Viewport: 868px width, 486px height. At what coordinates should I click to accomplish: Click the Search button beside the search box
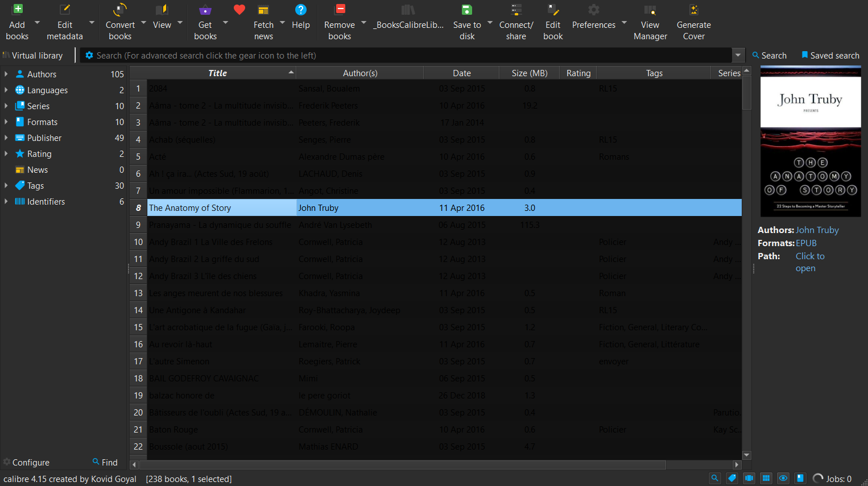tap(770, 55)
